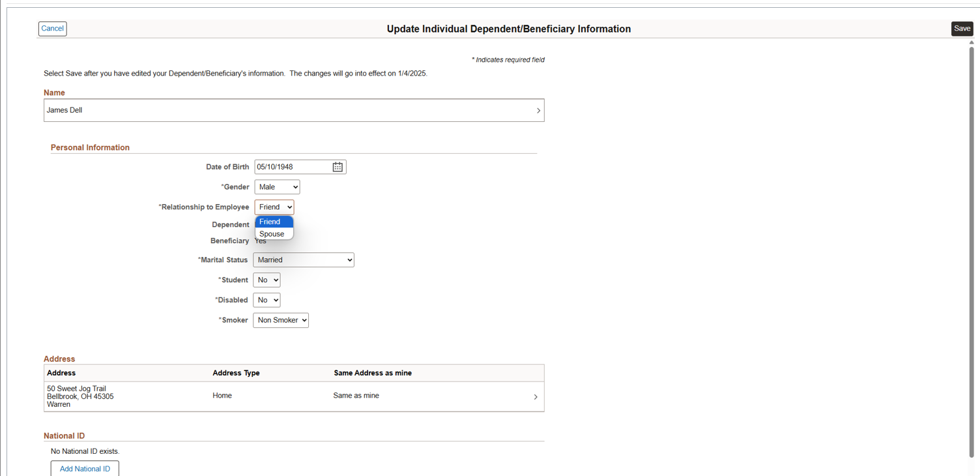Screen dimensions: 980x476
Task: Save the dependent information
Action: [962, 29]
